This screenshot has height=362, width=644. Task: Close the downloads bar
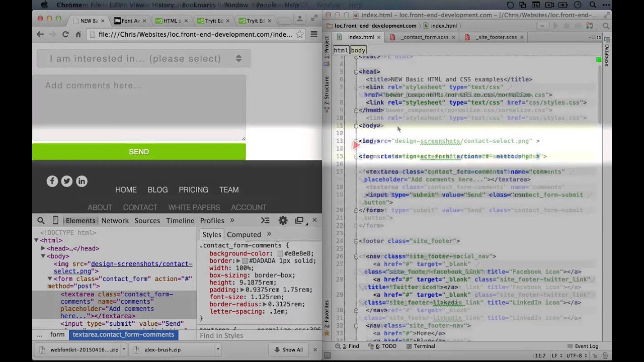[x=315, y=349]
